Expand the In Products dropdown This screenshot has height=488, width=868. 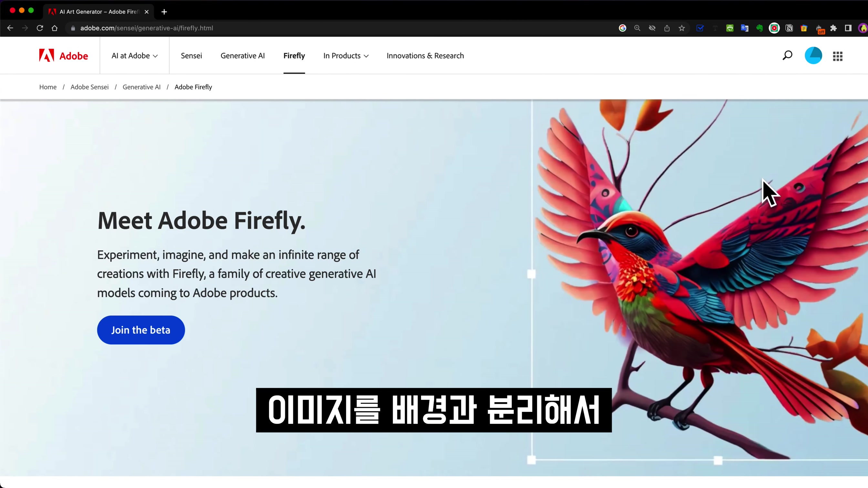346,56
